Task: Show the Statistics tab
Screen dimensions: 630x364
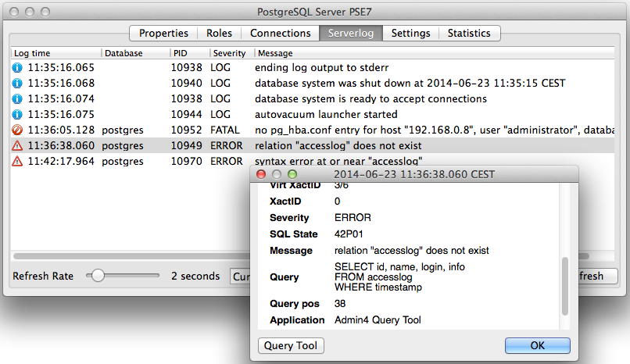Action: [x=469, y=33]
